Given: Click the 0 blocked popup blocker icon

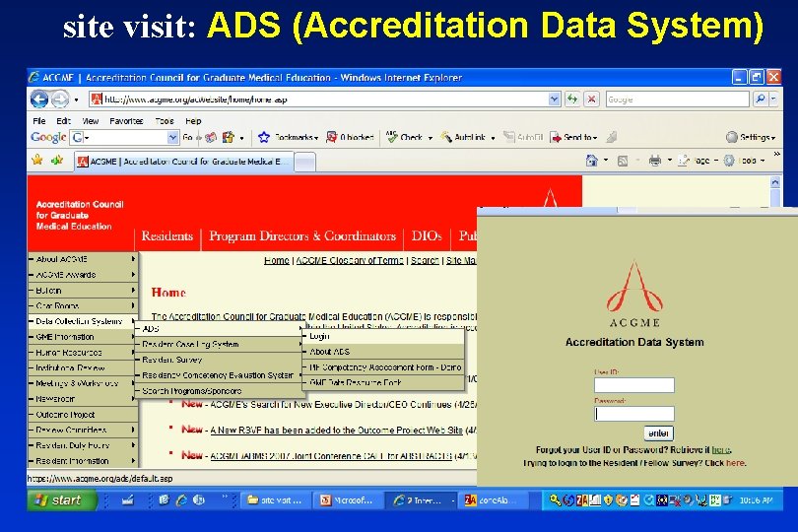Looking at the screenshot, I should coord(331,137).
